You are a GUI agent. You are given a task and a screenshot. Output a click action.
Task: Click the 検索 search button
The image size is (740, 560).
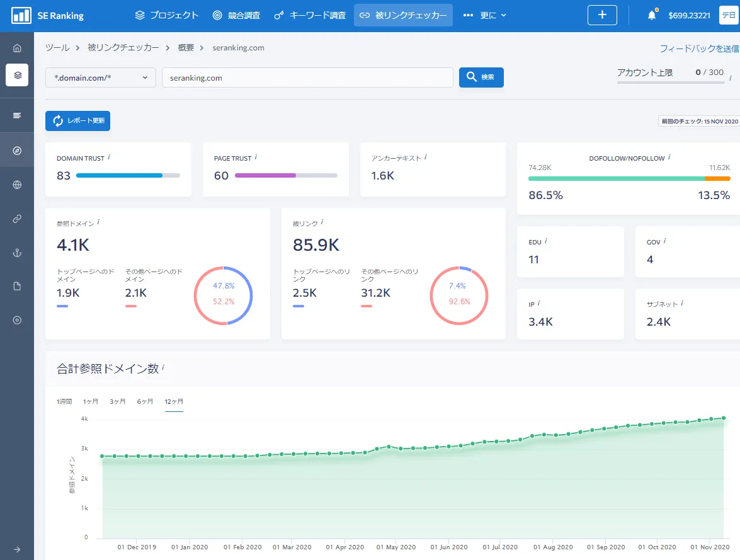click(x=481, y=77)
